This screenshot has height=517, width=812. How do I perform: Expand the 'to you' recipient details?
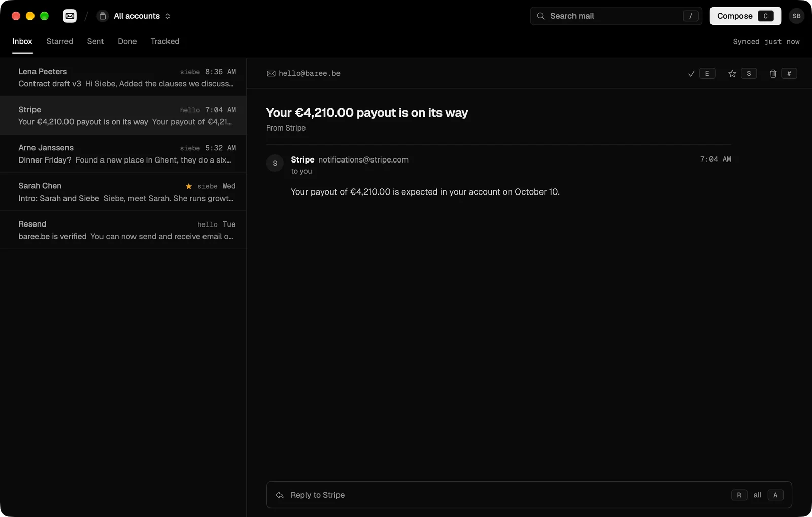301,171
